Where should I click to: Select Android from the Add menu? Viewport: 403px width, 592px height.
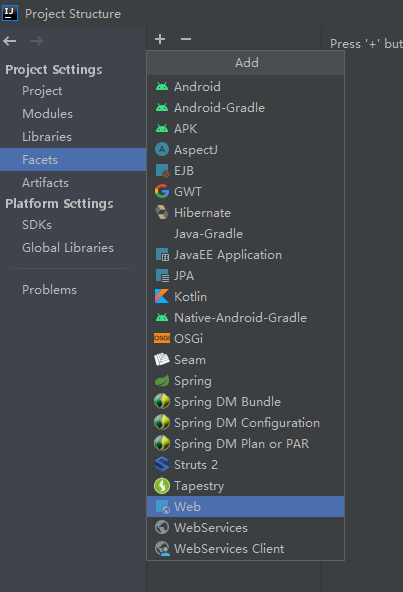click(x=246, y=87)
